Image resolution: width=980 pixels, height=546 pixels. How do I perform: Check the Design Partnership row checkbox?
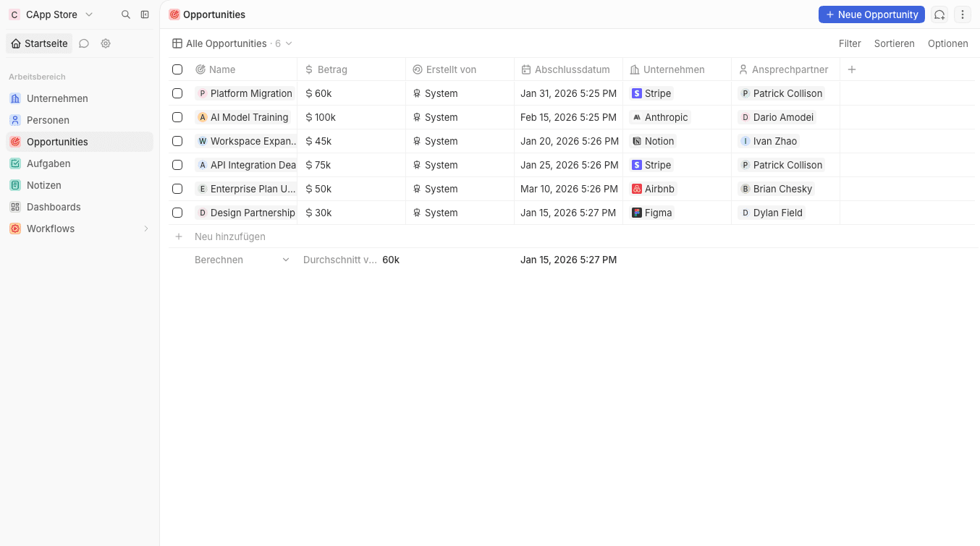(x=177, y=213)
